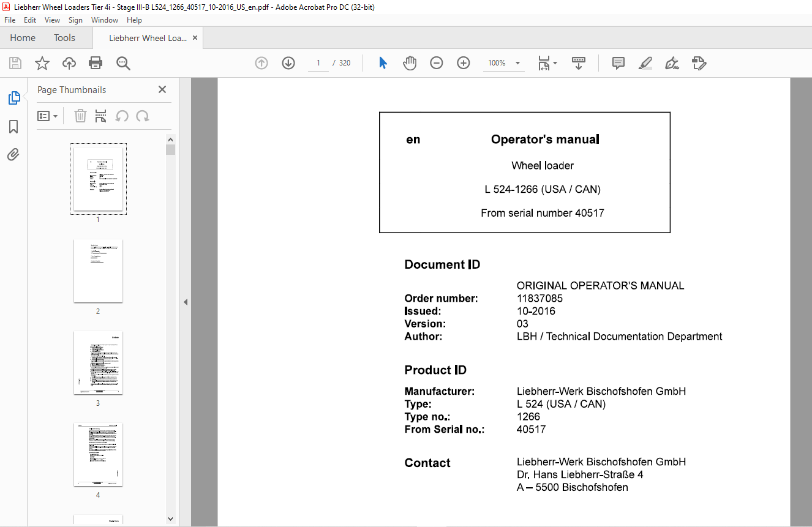
Task: Bookmark this file with the star icon
Action: tap(42, 63)
